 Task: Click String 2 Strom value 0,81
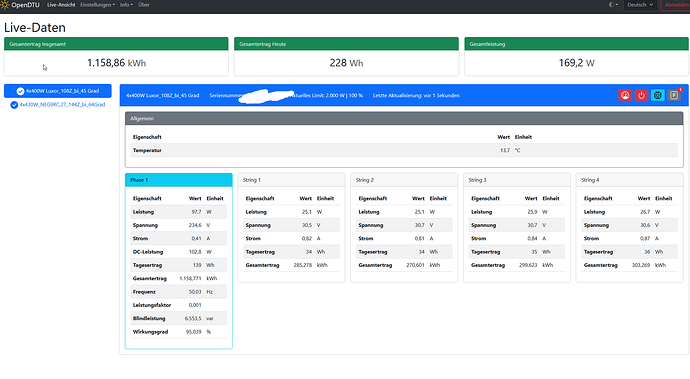pyautogui.click(x=419, y=239)
